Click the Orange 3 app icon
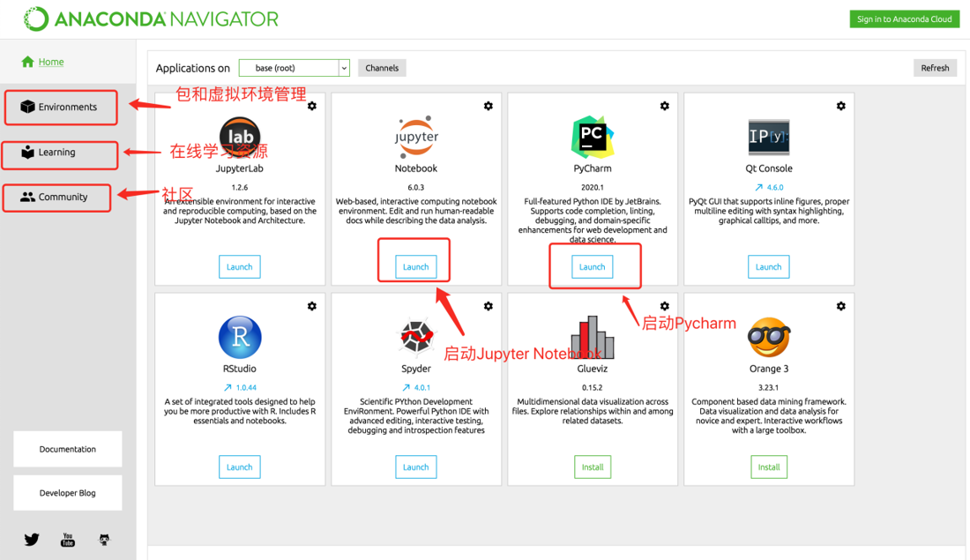970x560 pixels. pos(769,337)
